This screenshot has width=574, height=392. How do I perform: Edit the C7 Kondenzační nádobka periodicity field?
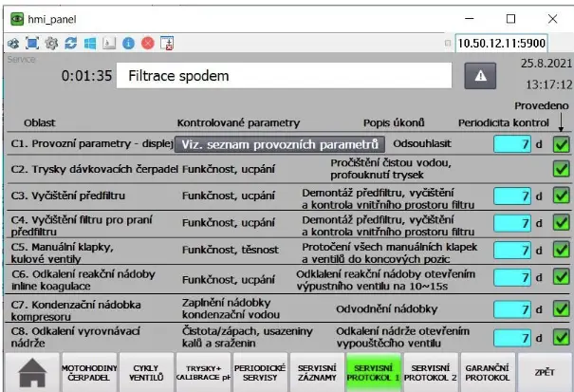[x=512, y=309]
